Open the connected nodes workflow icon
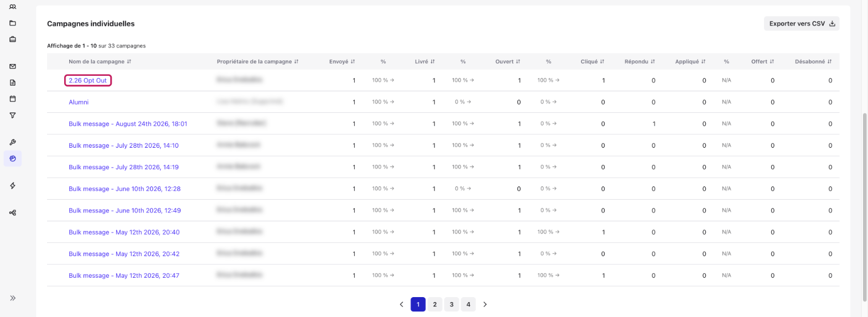 (13, 212)
